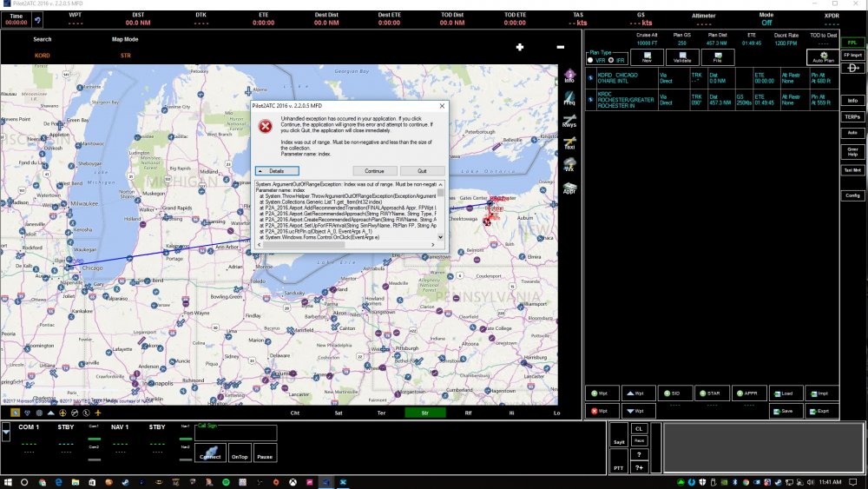Viewport: 868px width, 489px height.
Task: Click the File flight plan button
Action: pyautogui.click(x=718, y=57)
